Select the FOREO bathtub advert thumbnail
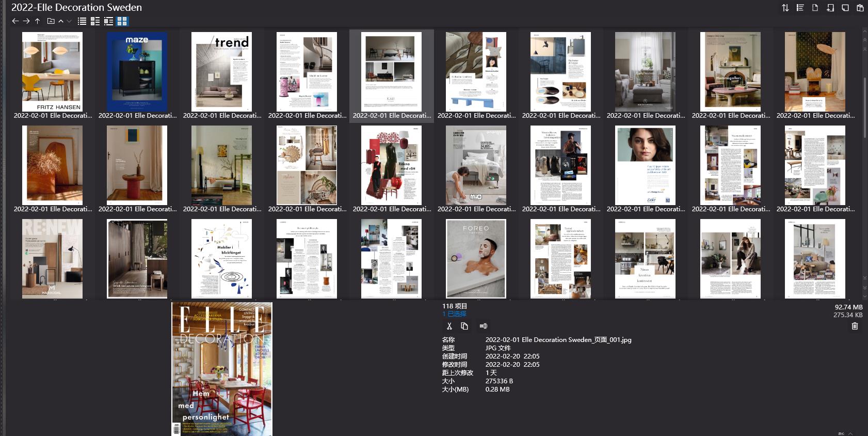 pyautogui.click(x=476, y=259)
